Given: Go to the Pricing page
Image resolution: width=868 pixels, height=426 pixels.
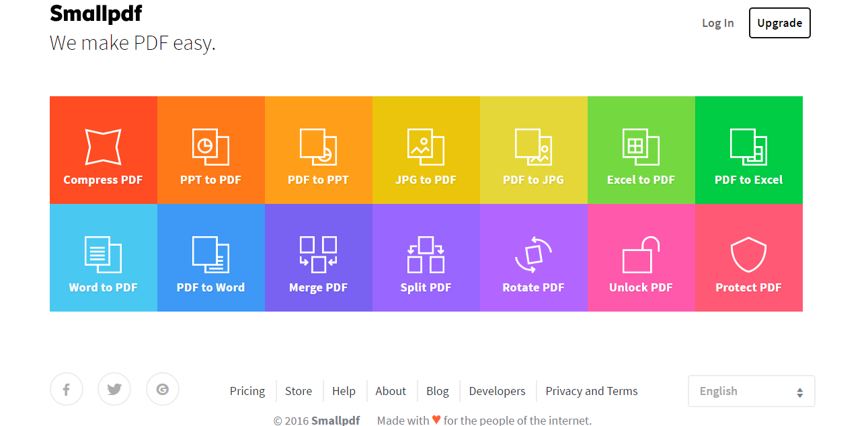Looking at the screenshot, I should [247, 391].
